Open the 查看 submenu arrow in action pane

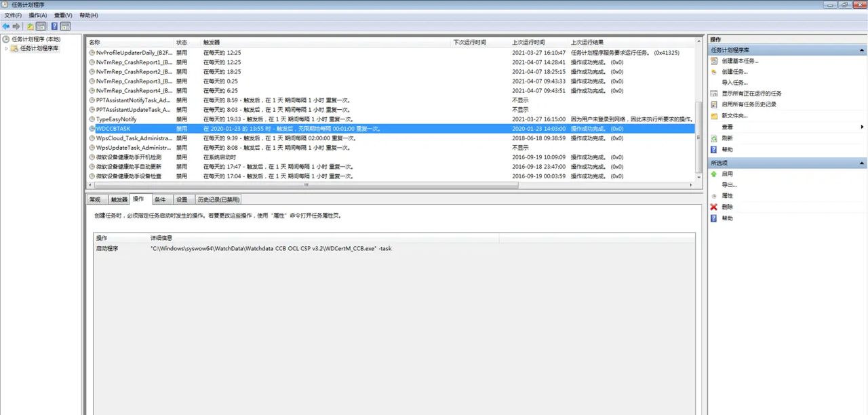862,127
